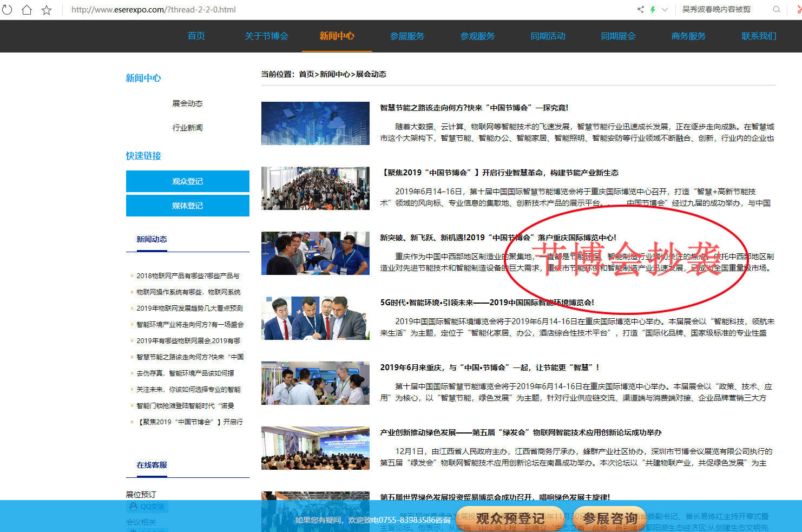The width and height of the screenshot is (802, 532).
Task: Open article 2019年6月来重庆 headline
Action: tap(490, 367)
